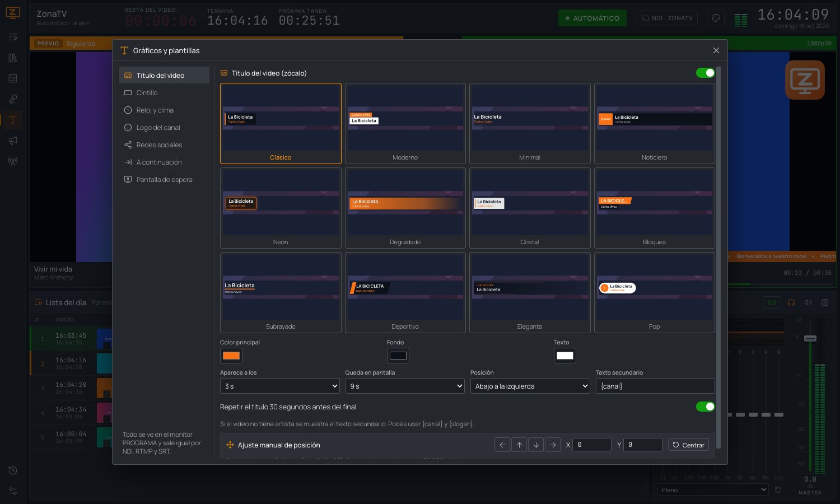Open the Texto white color swatch
This screenshot has width=840, height=504.
[x=565, y=356]
